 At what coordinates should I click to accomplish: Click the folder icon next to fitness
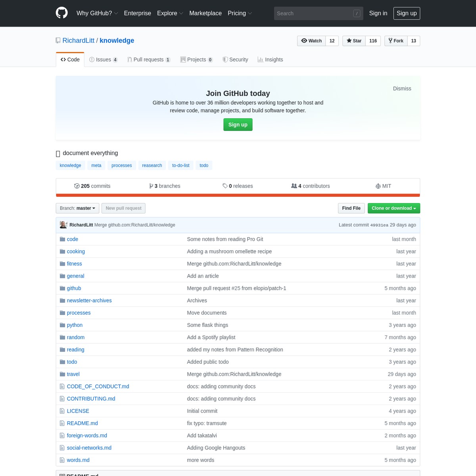(62, 264)
